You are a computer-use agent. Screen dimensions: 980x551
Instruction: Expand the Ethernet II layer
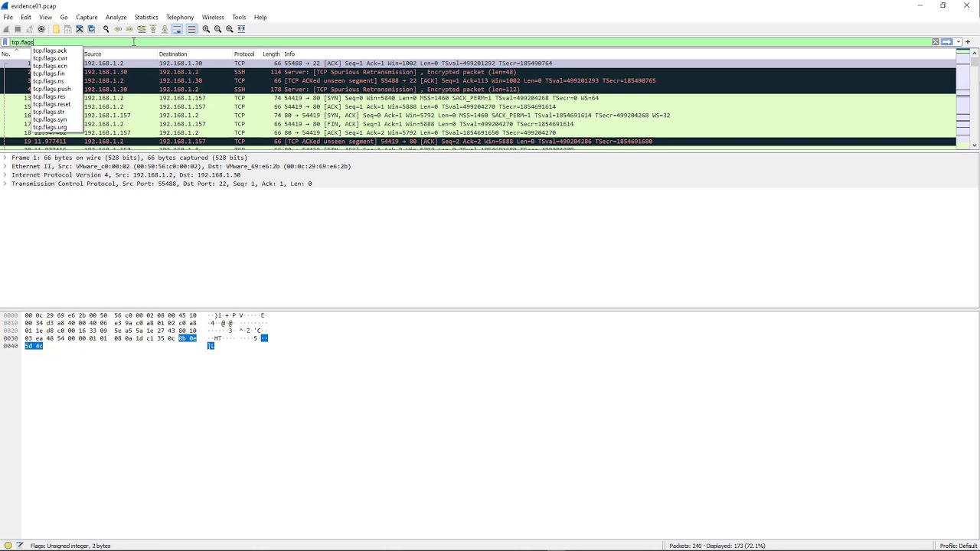click(5, 166)
